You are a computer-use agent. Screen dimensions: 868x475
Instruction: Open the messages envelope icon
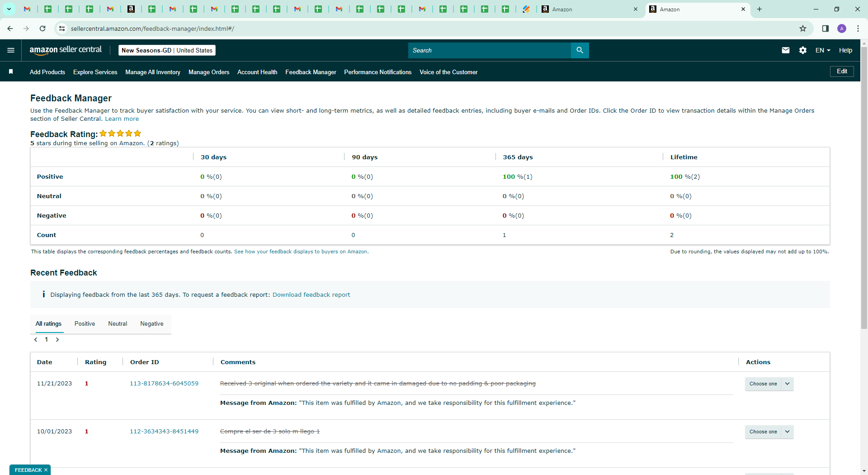coord(786,50)
